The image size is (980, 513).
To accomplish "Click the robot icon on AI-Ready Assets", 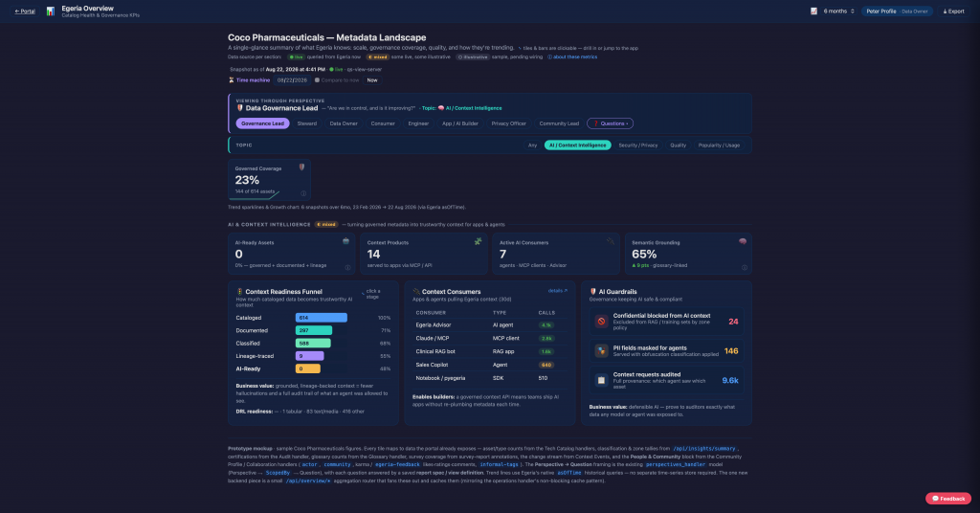I will [345, 240].
